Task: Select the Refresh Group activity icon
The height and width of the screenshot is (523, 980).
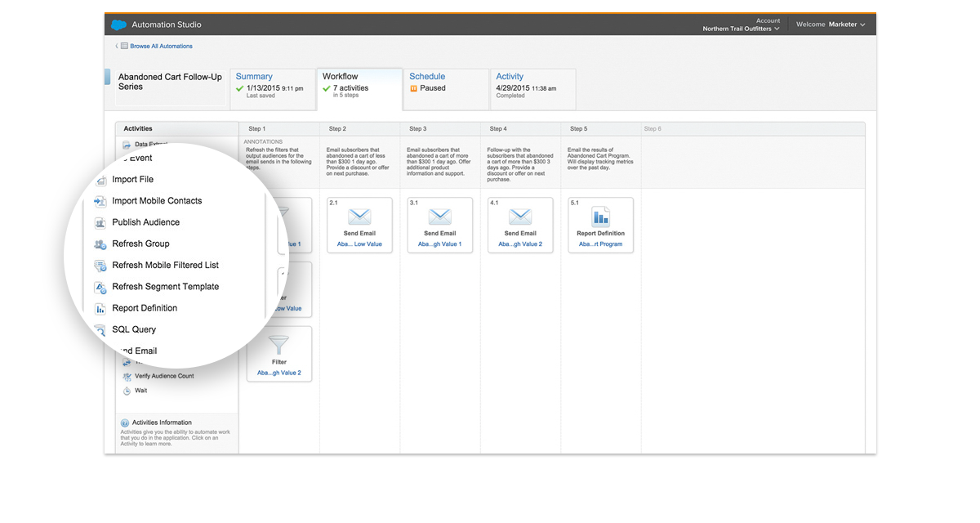Action: pos(100,244)
